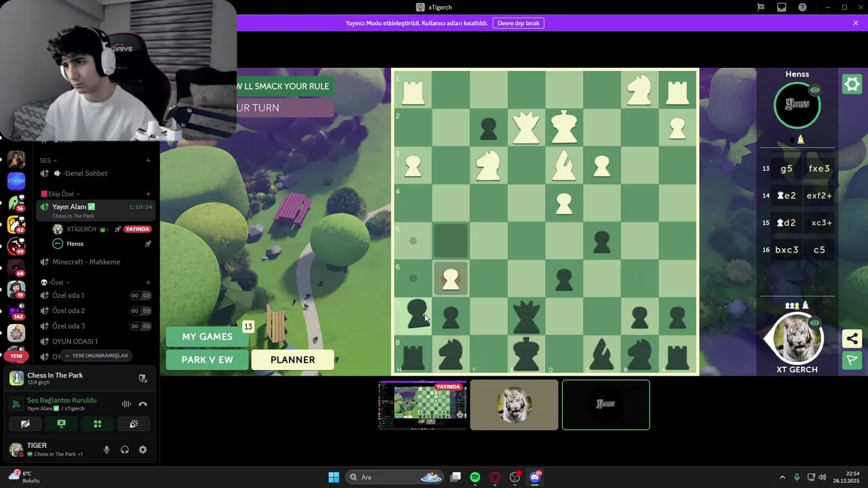Image resolution: width=868 pixels, height=488 pixels.
Task: Click Henss player avatar
Action: tap(797, 105)
